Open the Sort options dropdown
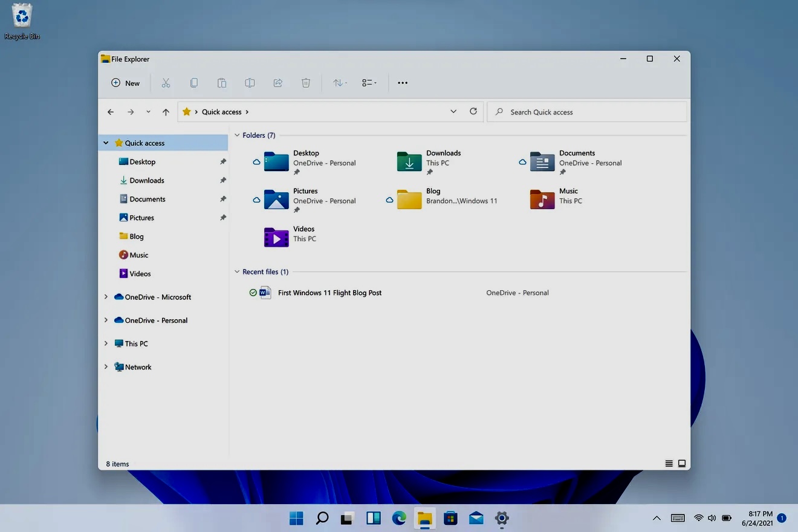Image resolution: width=798 pixels, height=532 pixels. 340,83
